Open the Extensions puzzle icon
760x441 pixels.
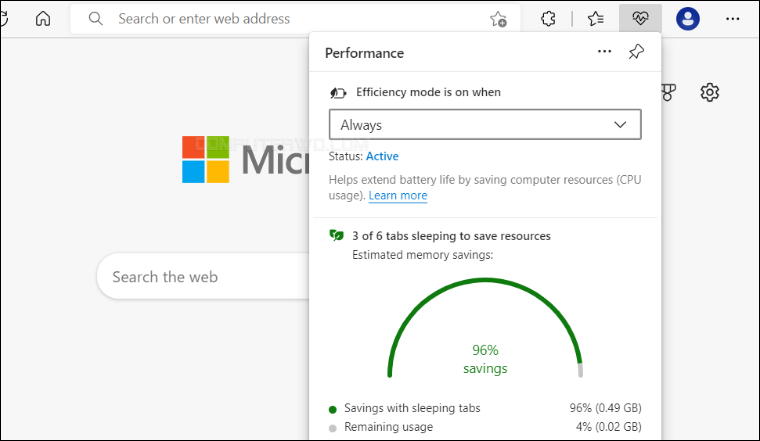(547, 19)
